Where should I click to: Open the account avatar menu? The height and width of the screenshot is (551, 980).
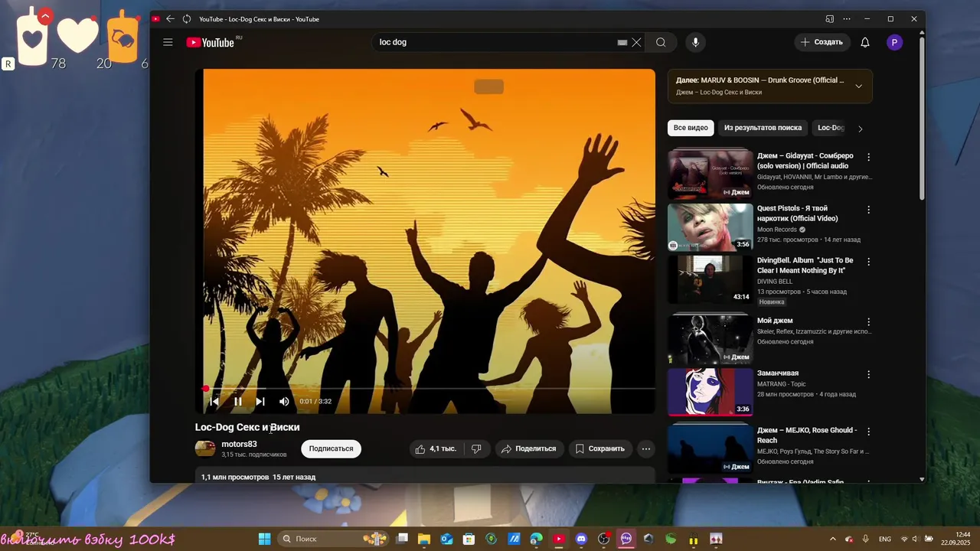(894, 42)
